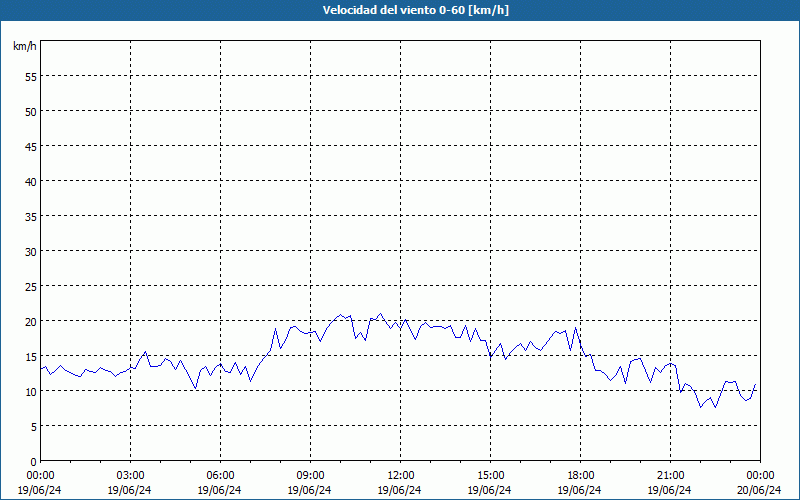Screen dimensions: 800x500
Task: Click the "19/06/24" date under 18:00
Action: click(x=580, y=490)
